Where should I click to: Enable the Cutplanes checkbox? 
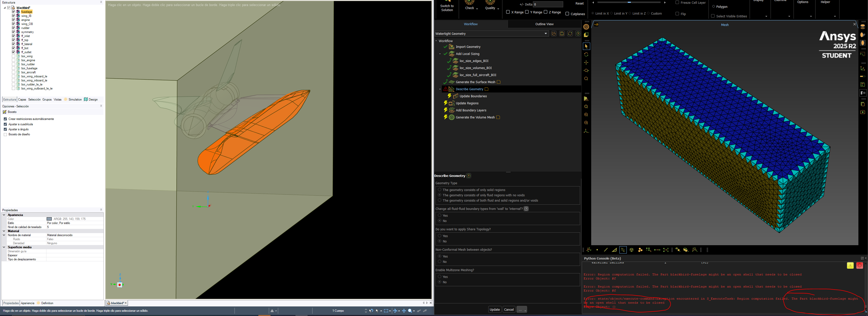(x=567, y=14)
